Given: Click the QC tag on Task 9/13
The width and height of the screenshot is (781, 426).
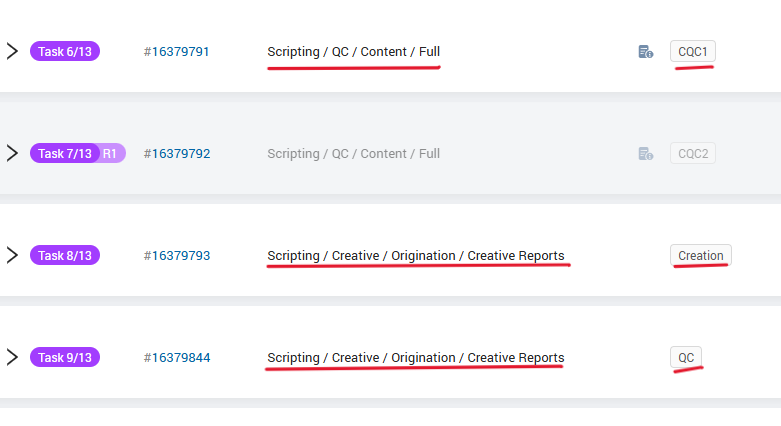Looking at the screenshot, I should [686, 357].
